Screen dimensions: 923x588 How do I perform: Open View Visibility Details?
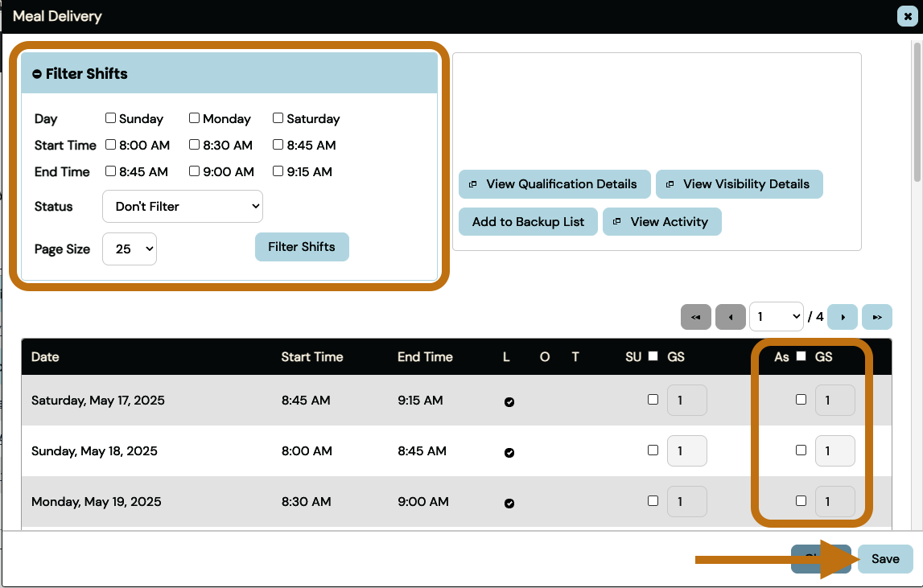pos(739,184)
